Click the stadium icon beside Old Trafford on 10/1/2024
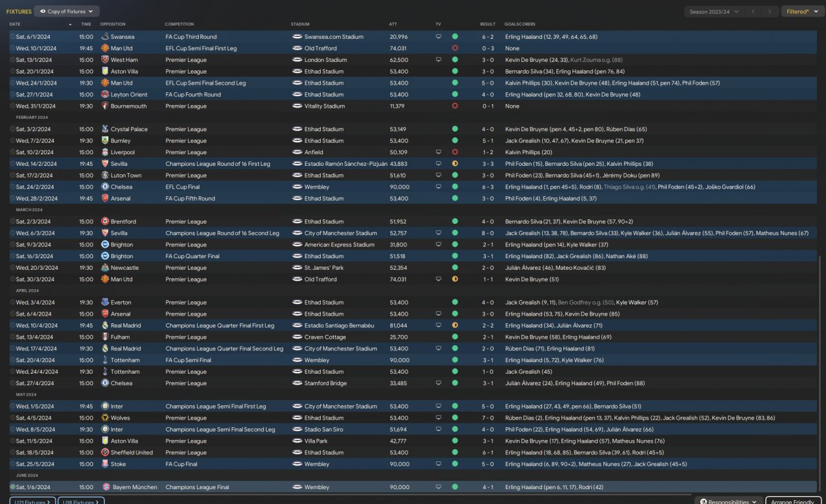826x504 pixels. 297,48
